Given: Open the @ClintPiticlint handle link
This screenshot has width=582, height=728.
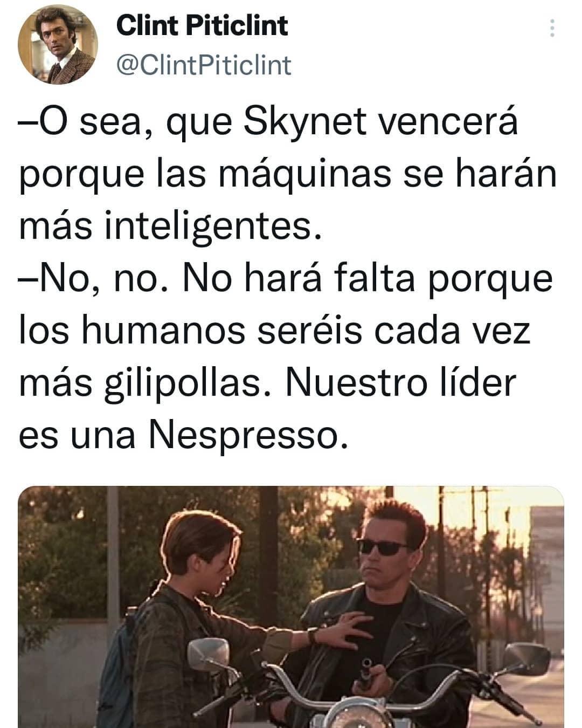Looking at the screenshot, I should point(204,66).
